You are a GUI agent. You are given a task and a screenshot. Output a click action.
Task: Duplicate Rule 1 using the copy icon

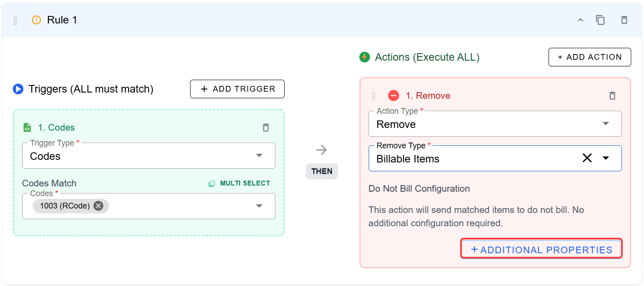pyautogui.click(x=600, y=20)
